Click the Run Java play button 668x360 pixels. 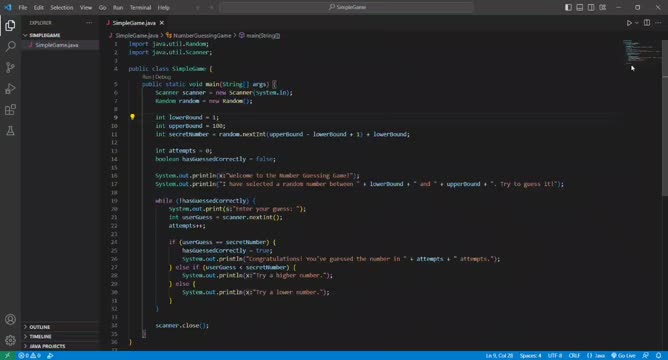coord(629,23)
